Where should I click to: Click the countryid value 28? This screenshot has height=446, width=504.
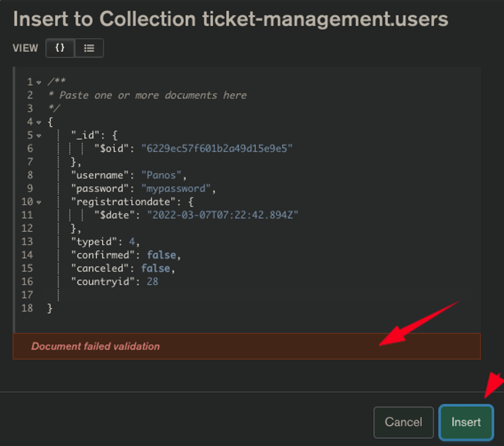click(152, 281)
